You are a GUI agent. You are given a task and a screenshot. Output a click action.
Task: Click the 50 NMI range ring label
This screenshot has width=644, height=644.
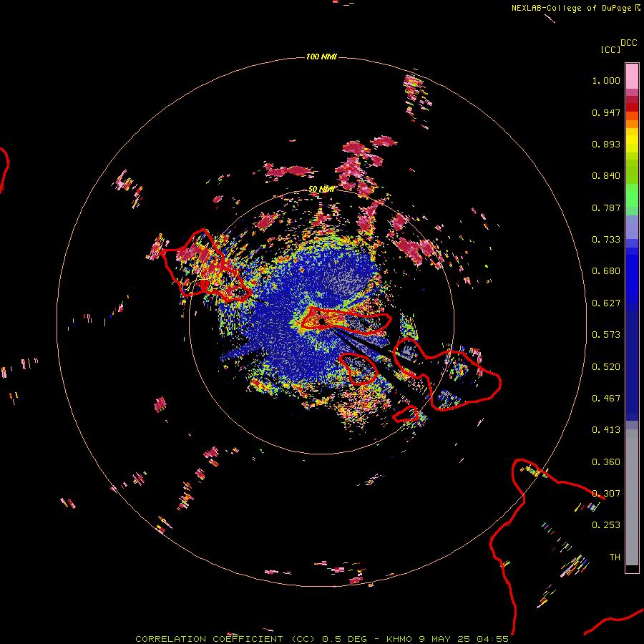[x=321, y=190]
